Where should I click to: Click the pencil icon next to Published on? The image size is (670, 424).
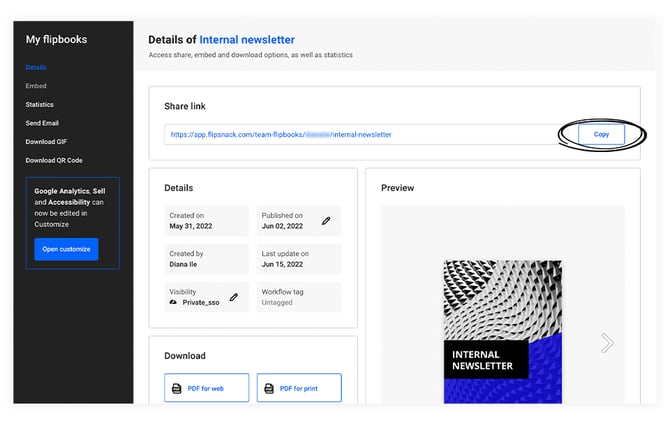pos(326,220)
